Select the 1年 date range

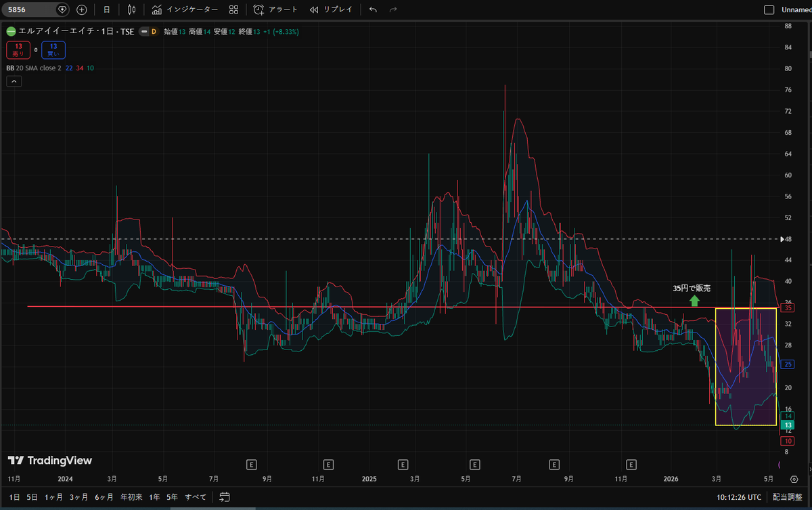155,497
